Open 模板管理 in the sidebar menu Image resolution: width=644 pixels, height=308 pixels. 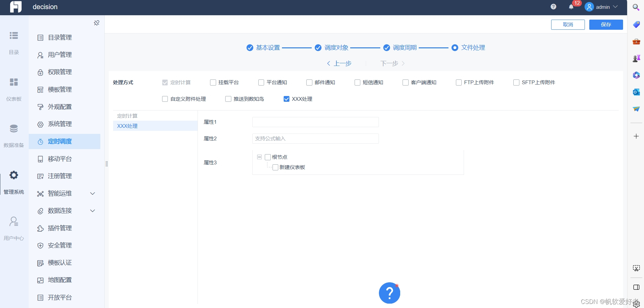click(x=65, y=90)
